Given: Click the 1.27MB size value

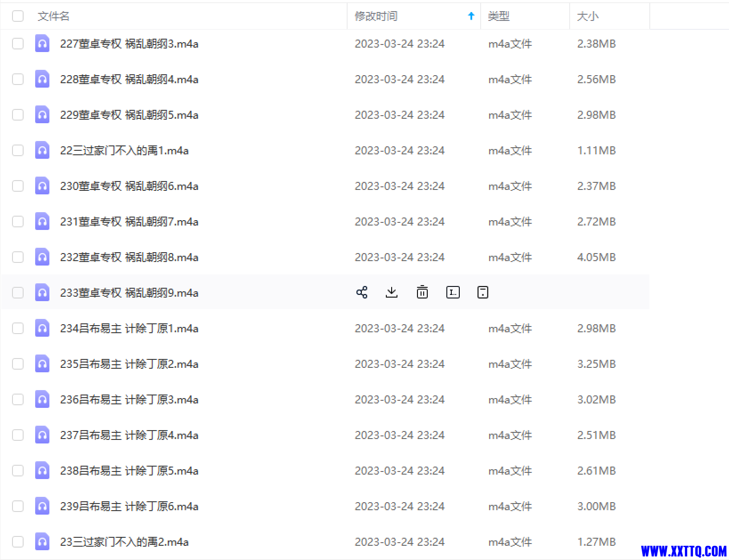Looking at the screenshot, I should pos(596,542).
